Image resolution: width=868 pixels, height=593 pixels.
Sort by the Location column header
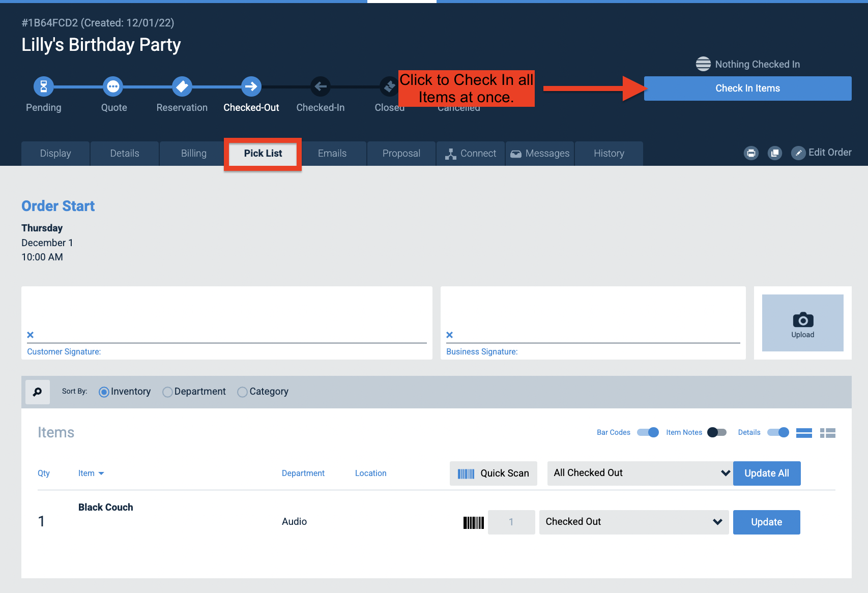[x=371, y=473]
